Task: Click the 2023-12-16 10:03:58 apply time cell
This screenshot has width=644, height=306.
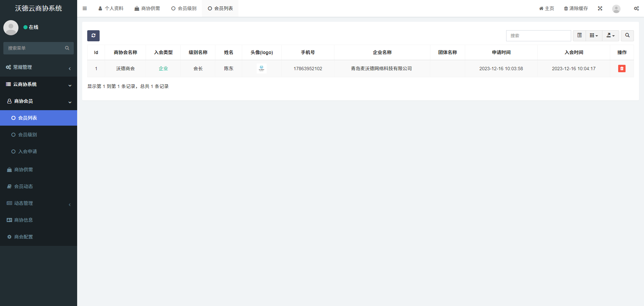Action: click(x=501, y=69)
